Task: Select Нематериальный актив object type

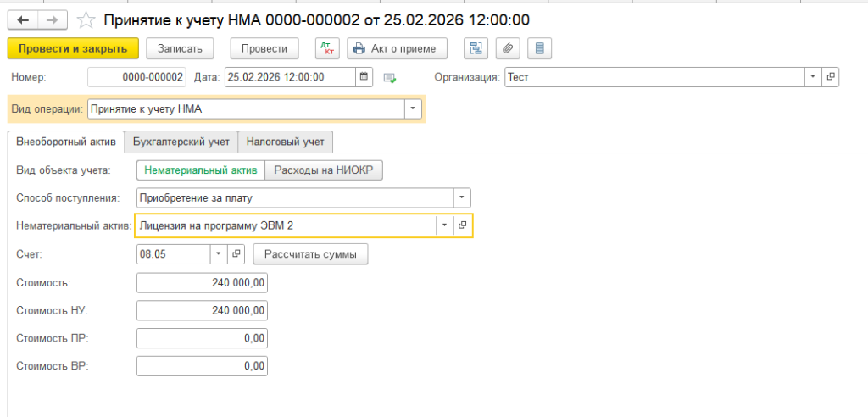Action: tap(201, 170)
